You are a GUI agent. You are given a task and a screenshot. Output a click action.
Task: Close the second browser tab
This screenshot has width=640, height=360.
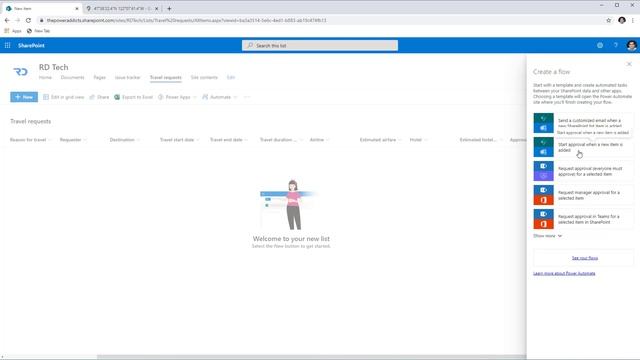coord(156,8)
